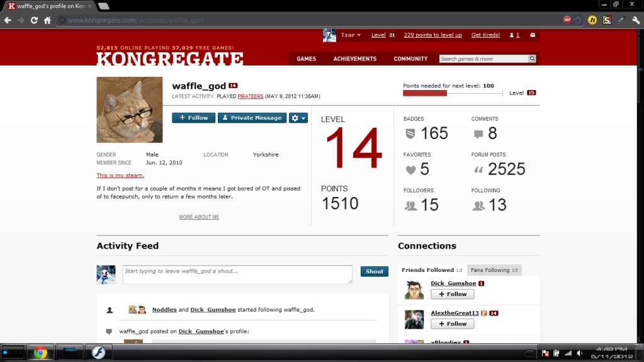Click the browser back arrow
The height and width of the screenshot is (362, 644).
pos(8,20)
